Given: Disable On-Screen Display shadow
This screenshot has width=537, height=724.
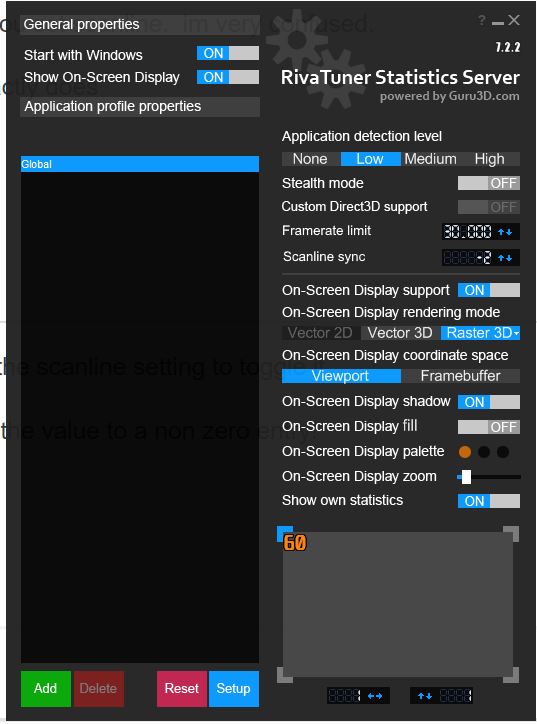Looking at the screenshot, I should tap(489, 402).
